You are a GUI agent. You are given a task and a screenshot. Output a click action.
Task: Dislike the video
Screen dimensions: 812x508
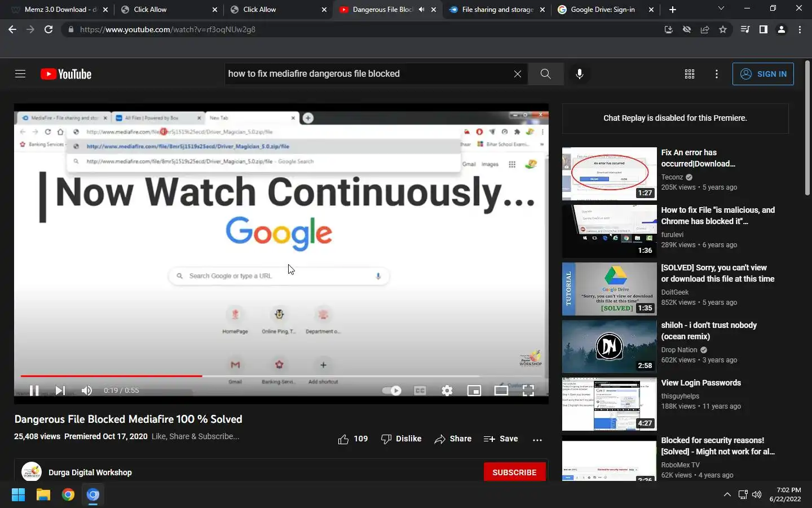pyautogui.click(x=401, y=439)
